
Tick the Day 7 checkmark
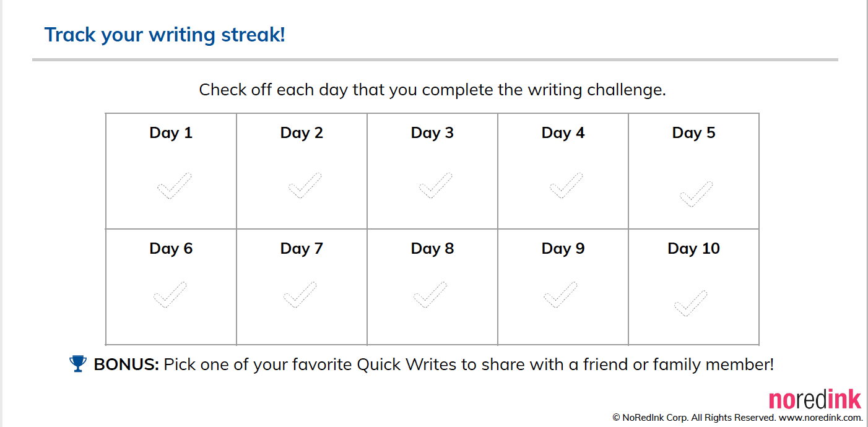pyautogui.click(x=300, y=295)
